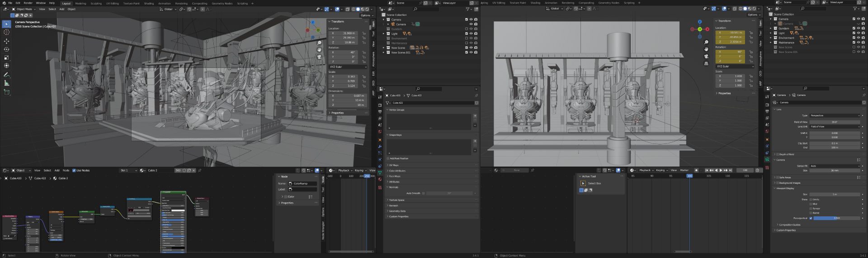Adjust the Passepartout opacity slider
The image size is (868, 258).
[836, 218]
